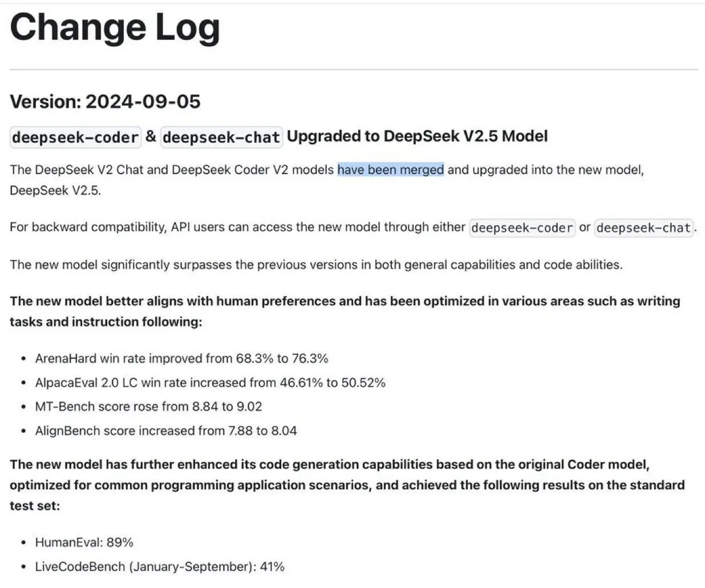
Task: Click the AlpacaEval 2.0 LC win rate bullet
Action: [210, 383]
